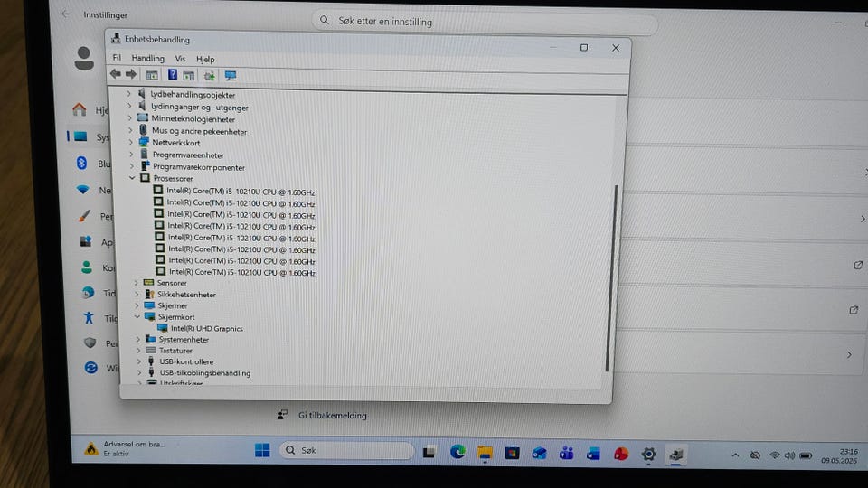Image resolution: width=868 pixels, height=488 pixels.
Task: Expand the Sensorer node
Action: (137, 282)
